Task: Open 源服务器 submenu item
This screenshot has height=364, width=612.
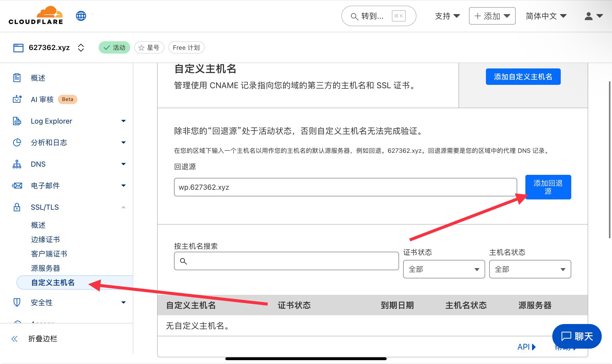Action: pos(45,268)
